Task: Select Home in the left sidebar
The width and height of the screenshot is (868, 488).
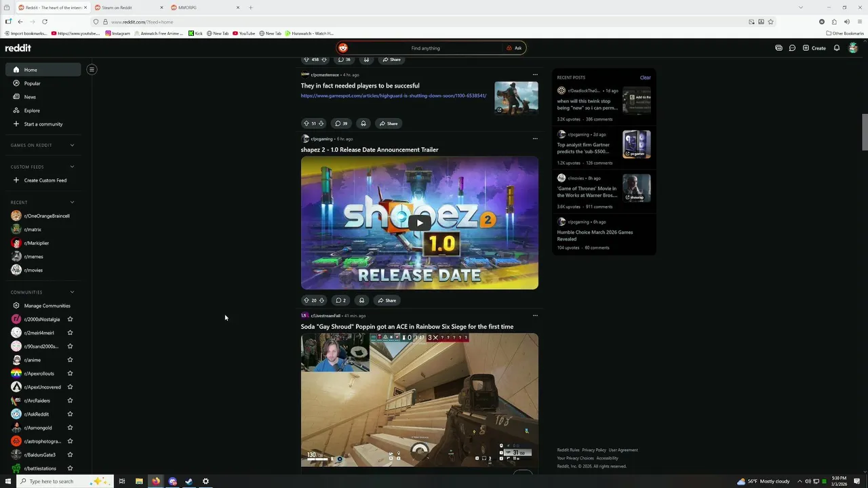Action: coord(43,69)
